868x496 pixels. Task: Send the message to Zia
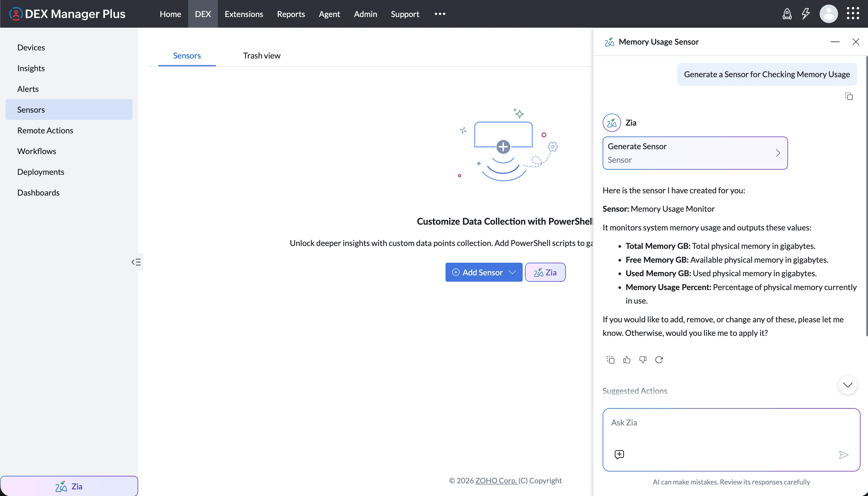(844, 455)
